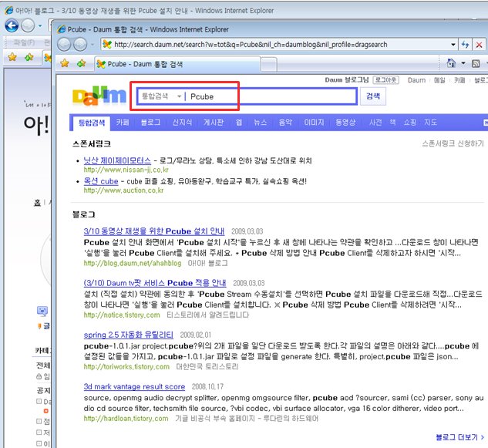Click the 파일(F) menu in the rear blog window
This screenshot has width=488, height=448.
coord(24,42)
